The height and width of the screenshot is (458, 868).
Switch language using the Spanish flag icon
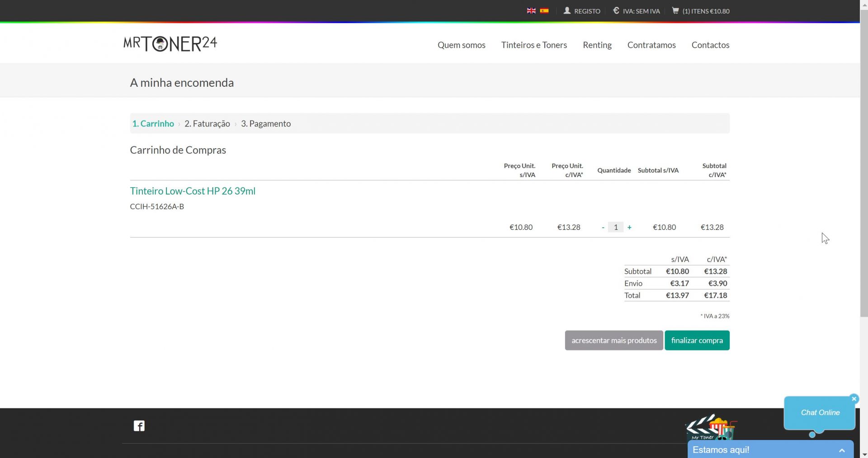click(x=544, y=11)
